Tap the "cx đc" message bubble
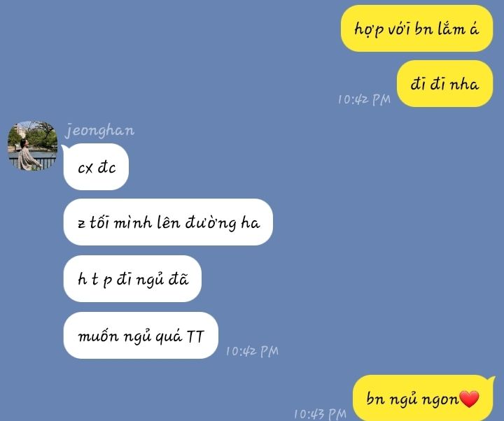This screenshot has width=504, height=421. click(96, 167)
